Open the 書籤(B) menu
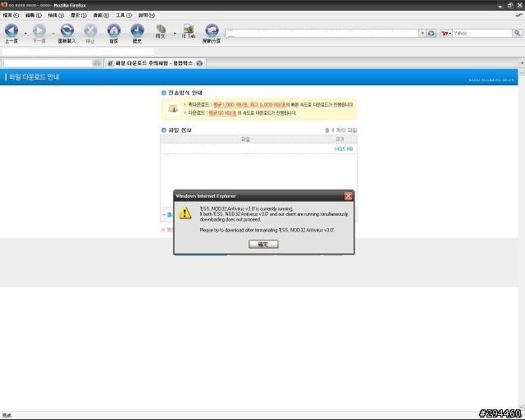525x420 pixels. click(101, 16)
